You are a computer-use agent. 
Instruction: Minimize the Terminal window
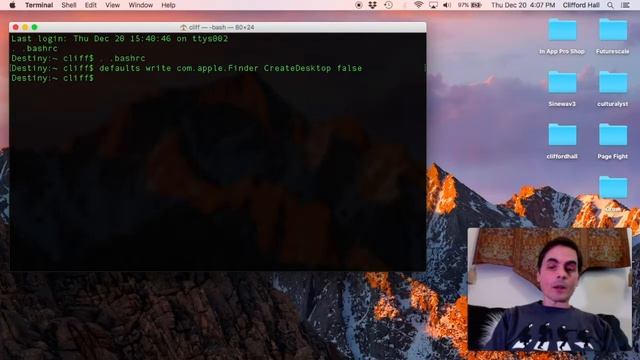25,27
